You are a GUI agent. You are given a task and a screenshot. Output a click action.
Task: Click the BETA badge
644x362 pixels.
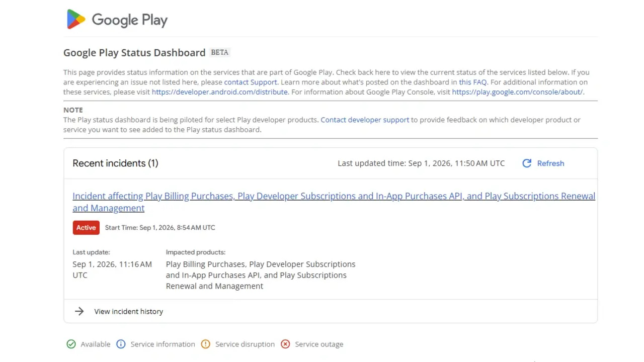220,52
